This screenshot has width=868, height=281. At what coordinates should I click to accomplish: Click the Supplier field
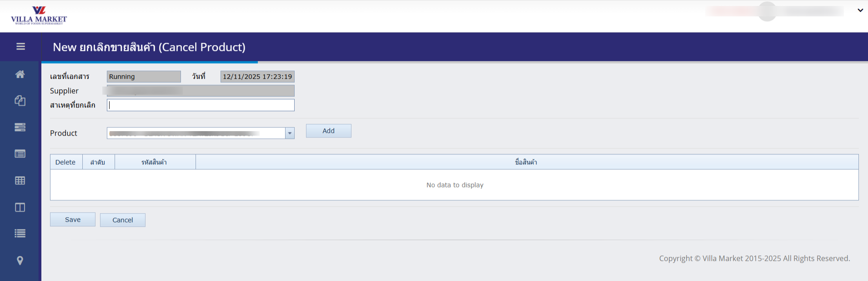[201, 91]
